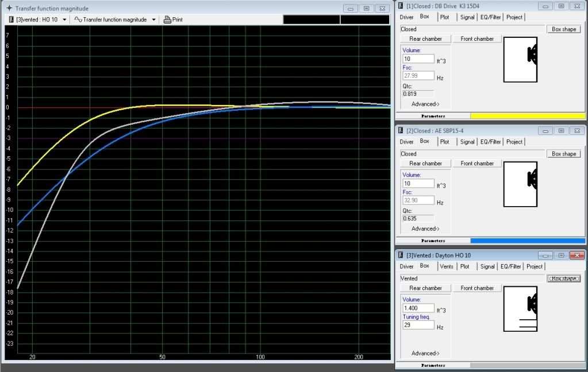Expand Advanced options in Dayton HO 10 window
The width and height of the screenshot is (588, 372).
[425, 354]
